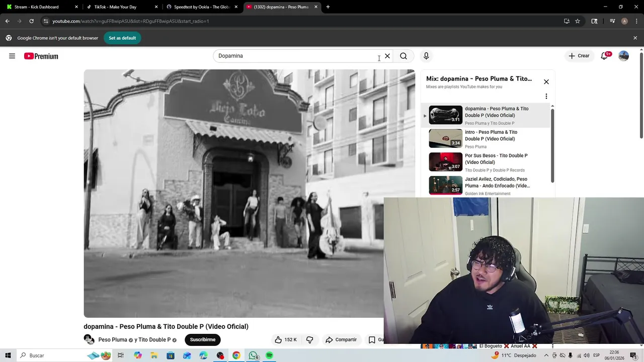644x362 pixels.
Task: Open Outlook from taskbar
Action: [187, 355]
